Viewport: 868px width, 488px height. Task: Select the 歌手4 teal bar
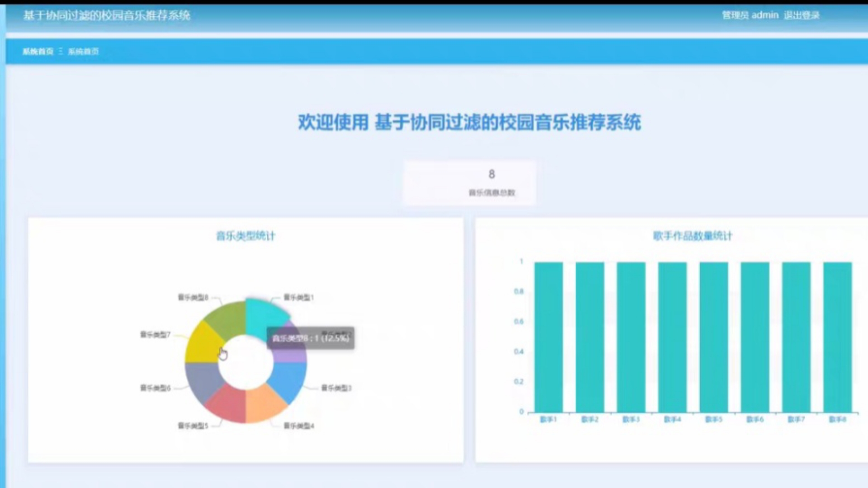point(672,337)
